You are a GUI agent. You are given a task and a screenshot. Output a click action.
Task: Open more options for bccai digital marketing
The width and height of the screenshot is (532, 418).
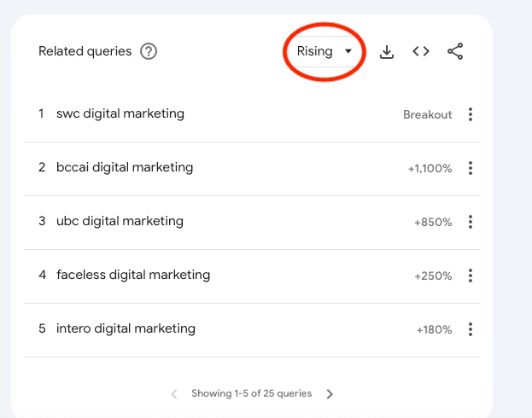(471, 168)
